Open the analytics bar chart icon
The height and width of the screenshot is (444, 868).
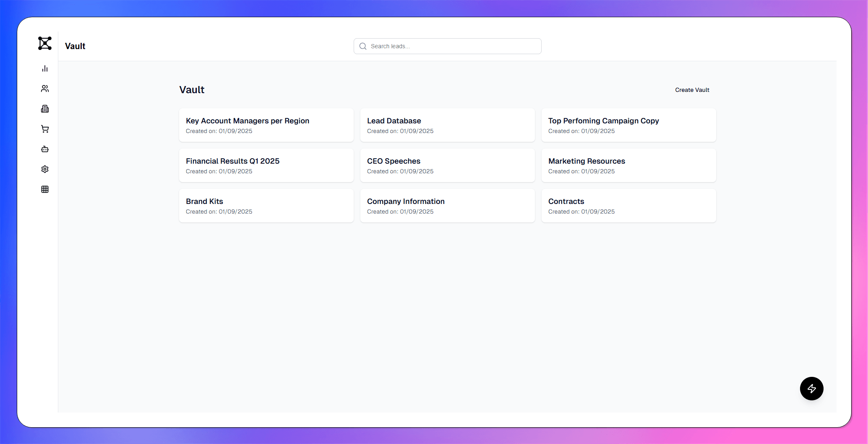[x=45, y=68]
